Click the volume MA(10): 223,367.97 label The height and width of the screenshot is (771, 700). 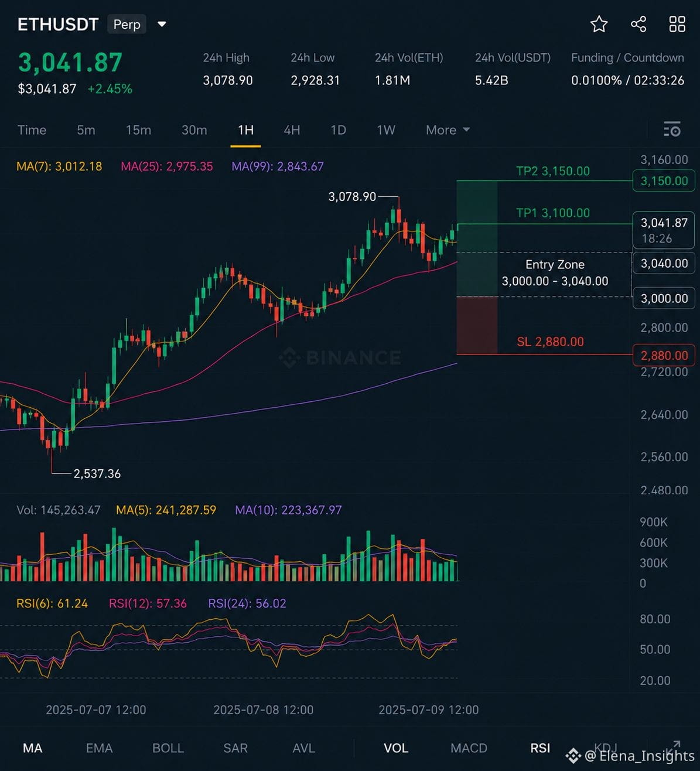point(288,510)
